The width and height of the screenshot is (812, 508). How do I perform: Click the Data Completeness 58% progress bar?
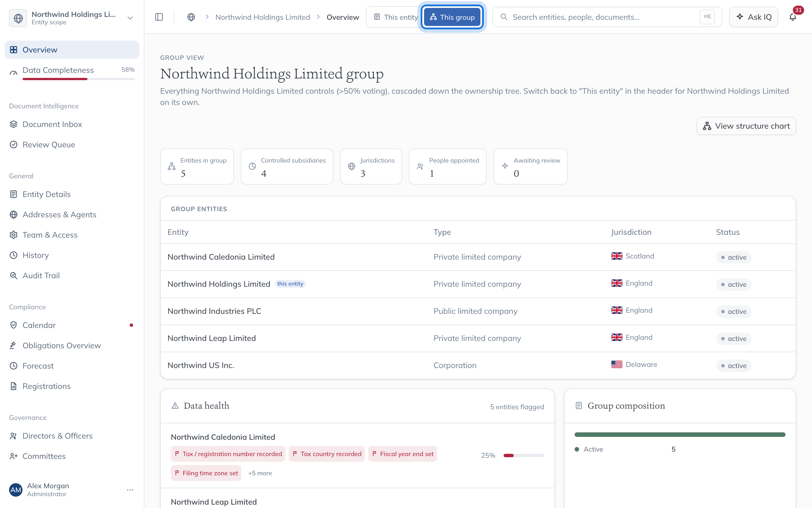(78, 79)
